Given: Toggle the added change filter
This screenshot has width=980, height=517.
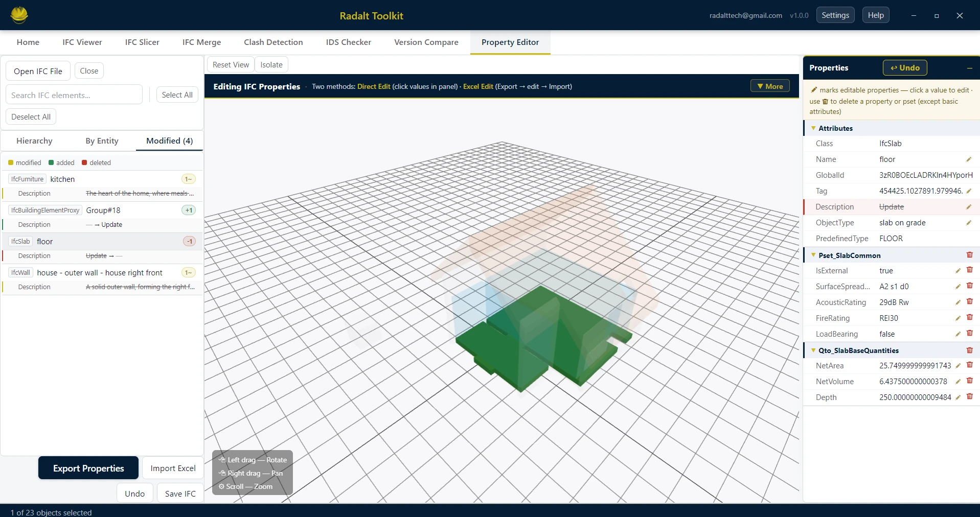Looking at the screenshot, I should pos(61,162).
